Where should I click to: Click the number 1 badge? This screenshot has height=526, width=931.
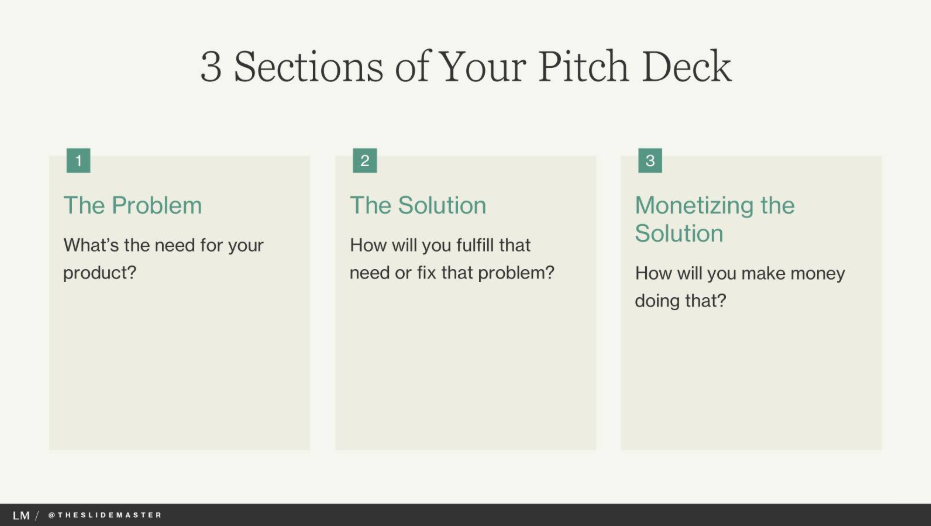[x=78, y=160]
